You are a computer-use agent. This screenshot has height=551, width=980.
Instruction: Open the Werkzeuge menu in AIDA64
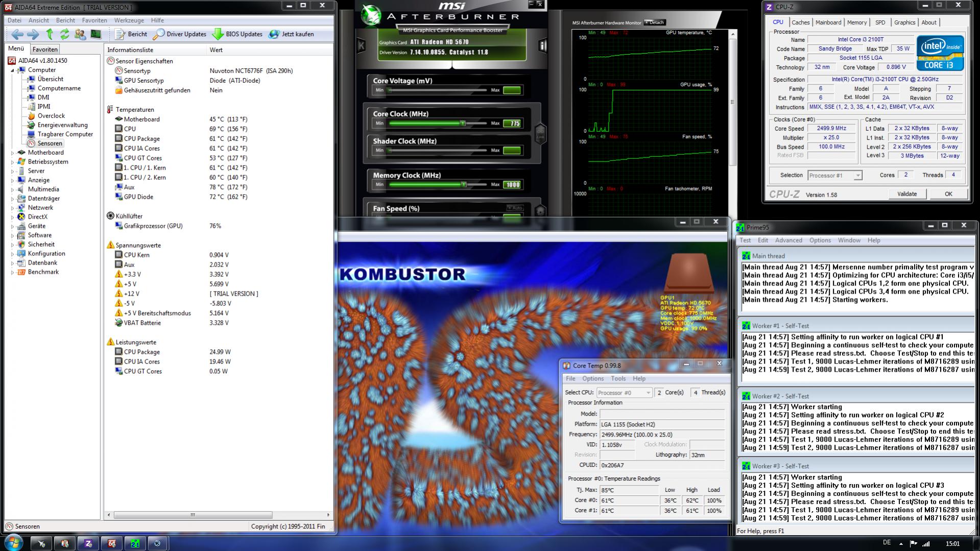129,20
